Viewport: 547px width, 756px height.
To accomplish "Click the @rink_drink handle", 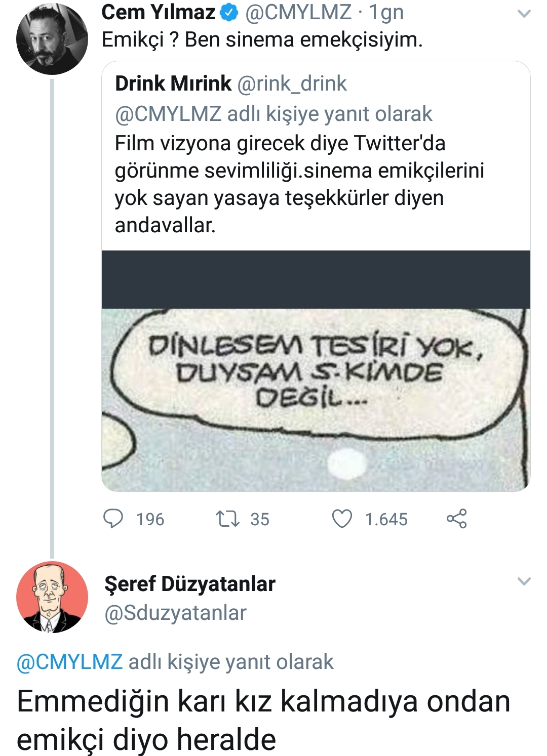I will [292, 83].
